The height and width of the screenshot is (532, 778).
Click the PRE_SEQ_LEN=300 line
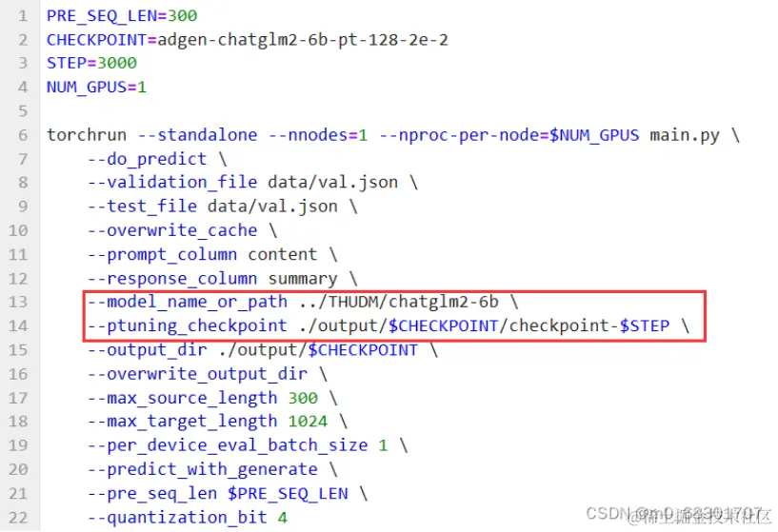coord(122,16)
